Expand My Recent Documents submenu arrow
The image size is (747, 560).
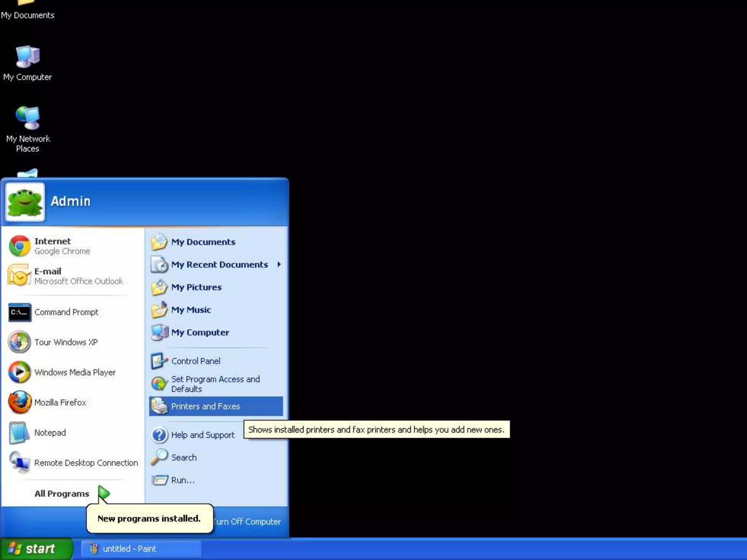pos(279,264)
